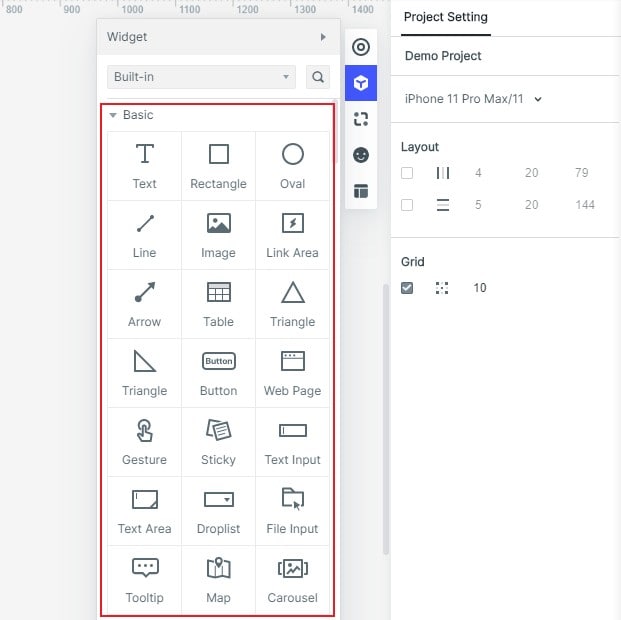This screenshot has height=620, width=621.
Task: Select the Link Area widget
Action: pos(293,235)
